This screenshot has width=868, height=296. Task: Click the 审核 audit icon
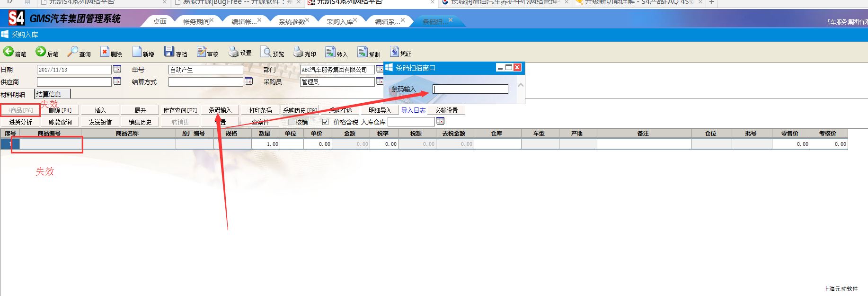point(202,52)
